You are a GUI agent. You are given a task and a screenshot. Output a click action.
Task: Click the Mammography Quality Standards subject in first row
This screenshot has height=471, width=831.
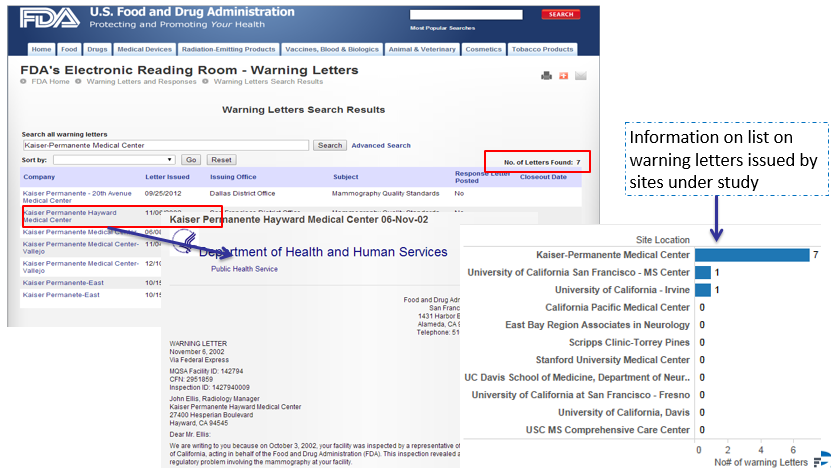point(385,193)
